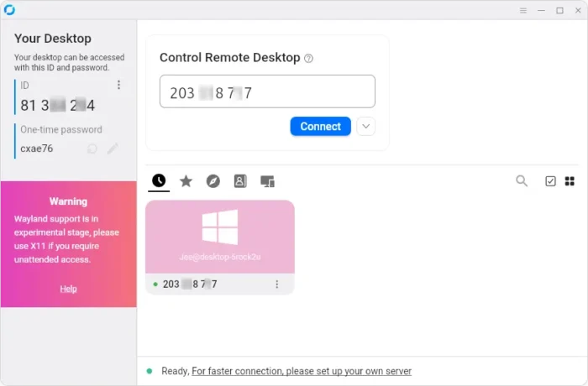
Task: Switch to the Recent sessions tab
Action: coord(159,180)
